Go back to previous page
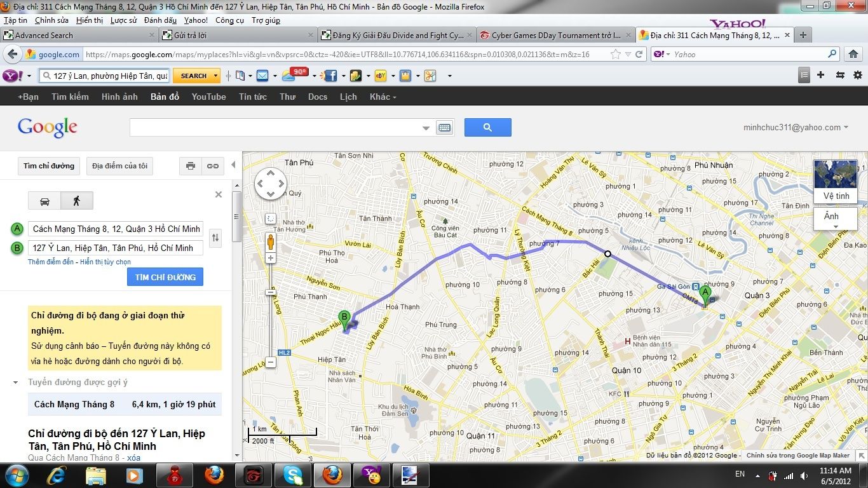This screenshot has width=868, height=488. (x=13, y=54)
